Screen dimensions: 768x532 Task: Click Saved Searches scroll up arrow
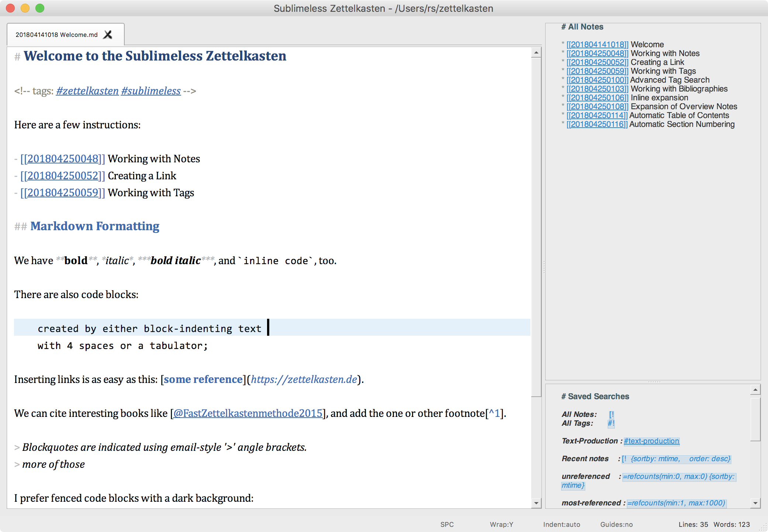755,390
